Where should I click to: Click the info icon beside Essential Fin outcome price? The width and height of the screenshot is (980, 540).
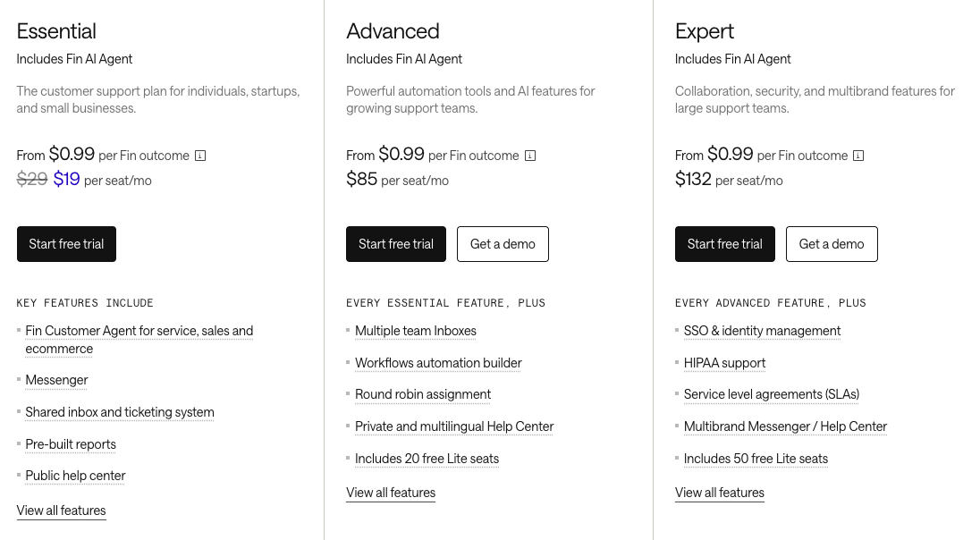coord(200,156)
